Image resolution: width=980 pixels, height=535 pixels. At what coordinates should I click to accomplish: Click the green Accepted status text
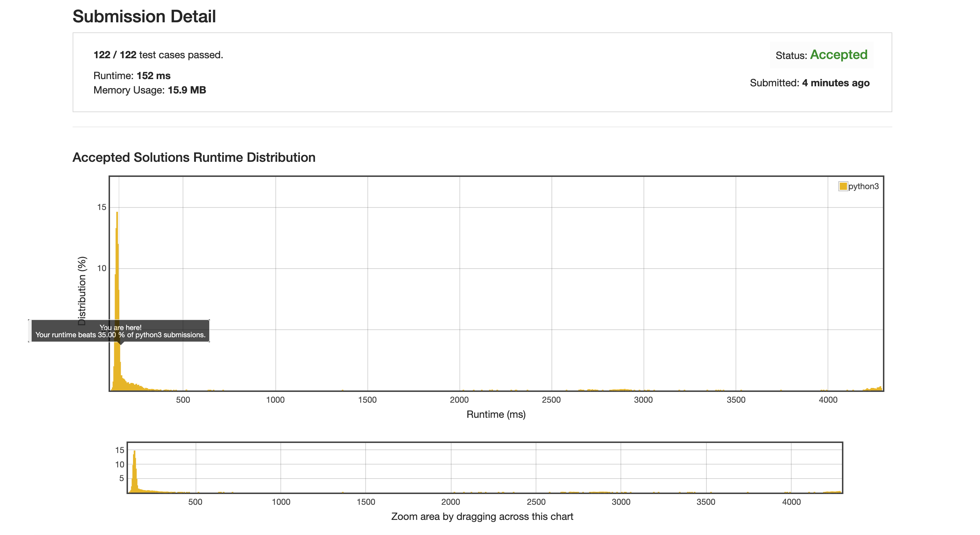(x=838, y=55)
